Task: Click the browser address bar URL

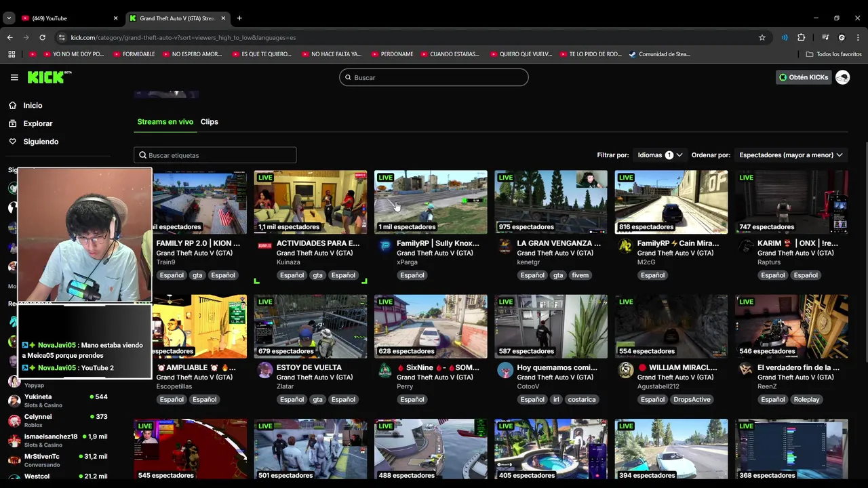Action: point(183,37)
